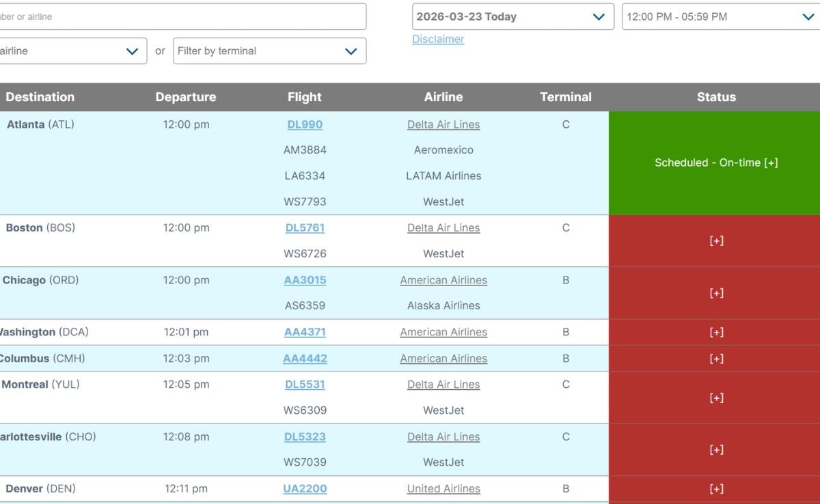Sort by the Departure column header

(x=186, y=97)
